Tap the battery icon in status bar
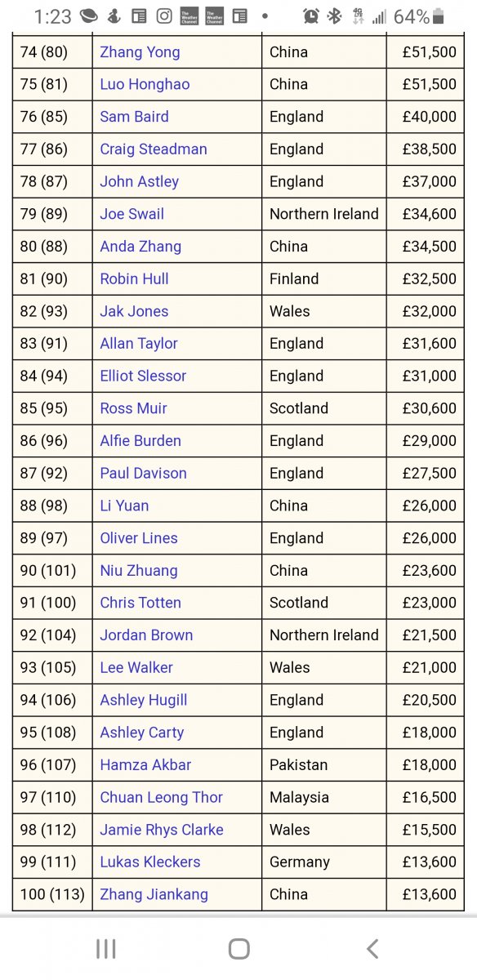Image resolution: width=477 pixels, height=980 pixels. 439,16
